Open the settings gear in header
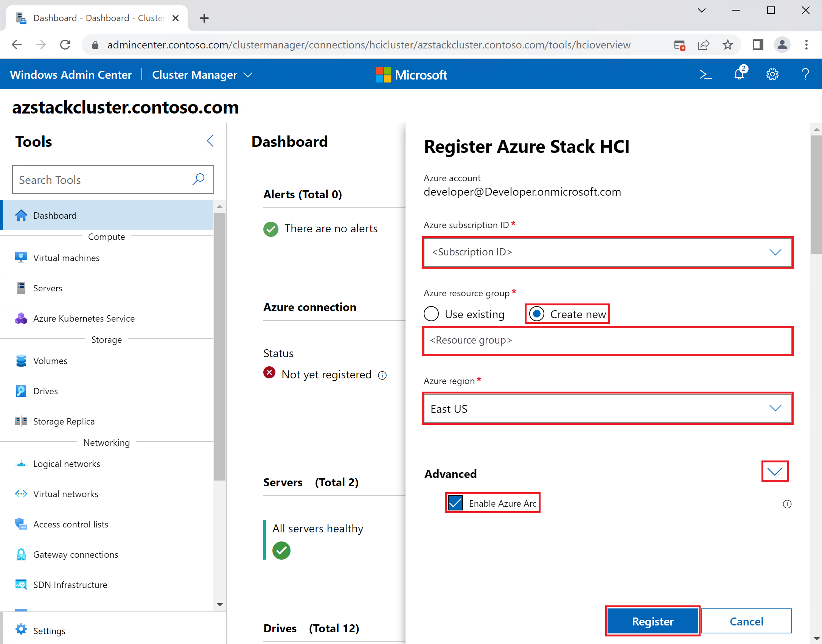Screen dimensions: 822x644 772,74
